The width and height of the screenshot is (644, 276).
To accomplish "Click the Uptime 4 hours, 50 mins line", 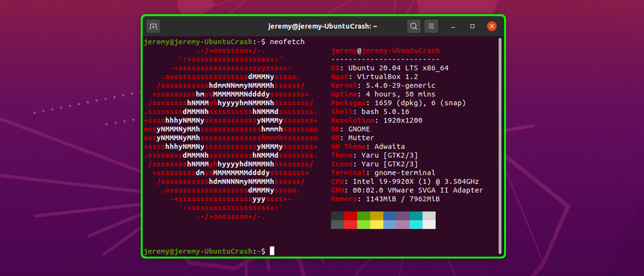I will tap(383, 94).
